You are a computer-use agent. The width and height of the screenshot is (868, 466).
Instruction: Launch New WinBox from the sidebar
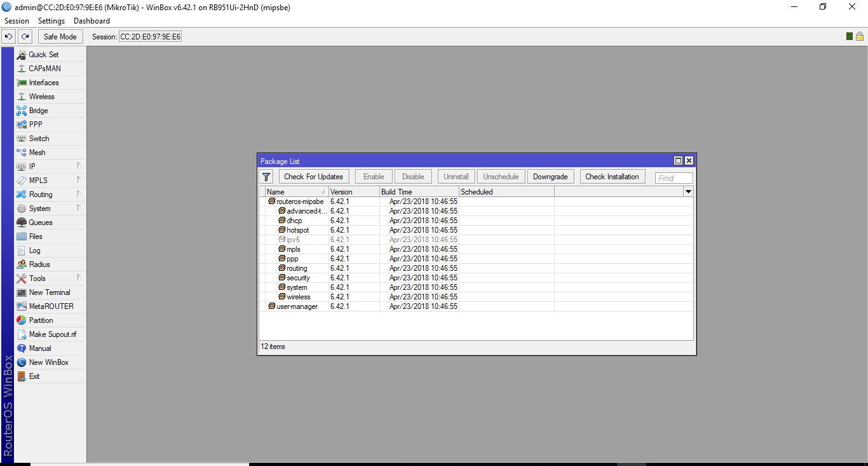[50, 362]
